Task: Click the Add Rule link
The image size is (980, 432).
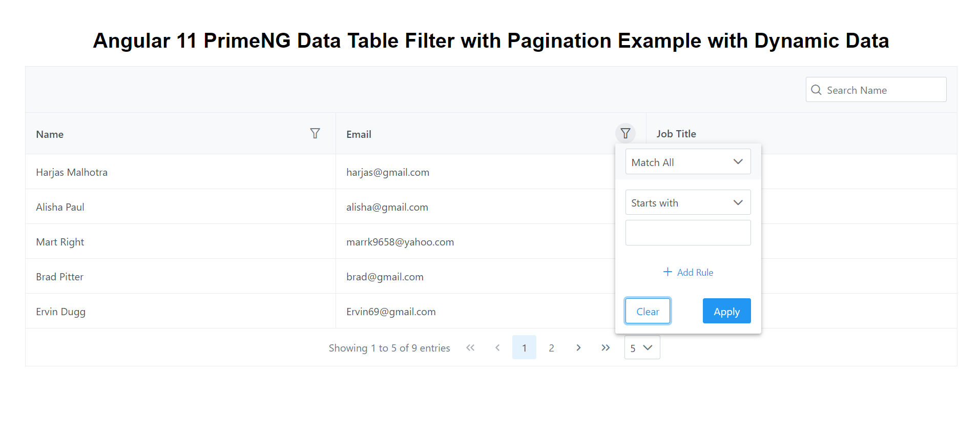Action: [x=695, y=272]
